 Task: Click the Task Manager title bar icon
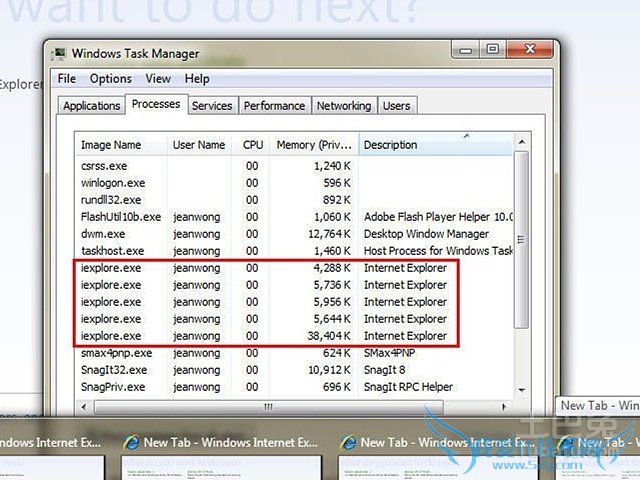(59, 54)
